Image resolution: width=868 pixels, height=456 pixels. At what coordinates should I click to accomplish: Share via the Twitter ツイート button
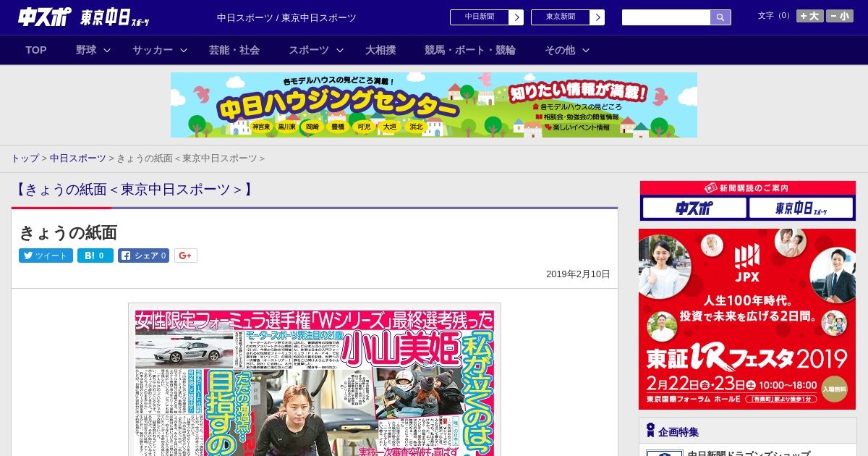[x=46, y=256]
